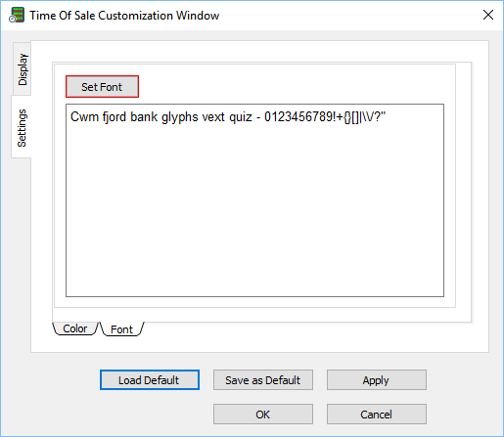Viewport: 504px width, 437px height.
Task: Open the Color tab at the bottom
Action: [x=75, y=328]
